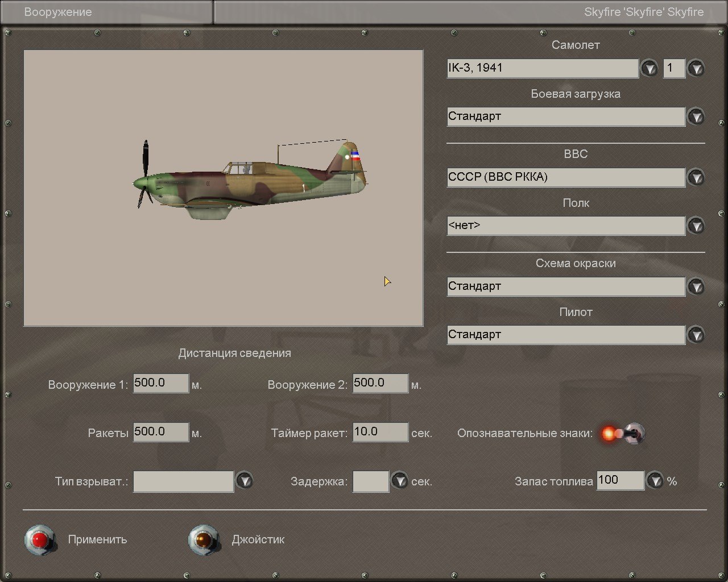Open the Запас топлива dropdown arrow

pyautogui.click(x=655, y=481)
